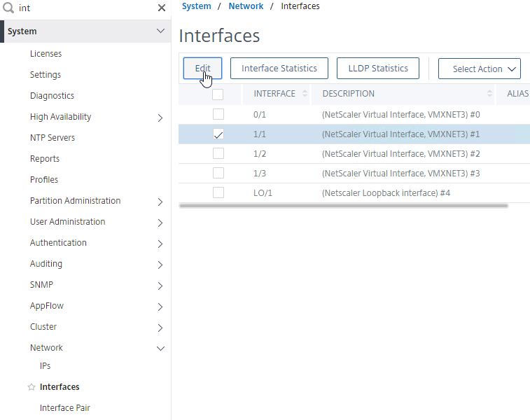Star the Interfaces item as favorite
Screen dimensions: 530x420
32,387
